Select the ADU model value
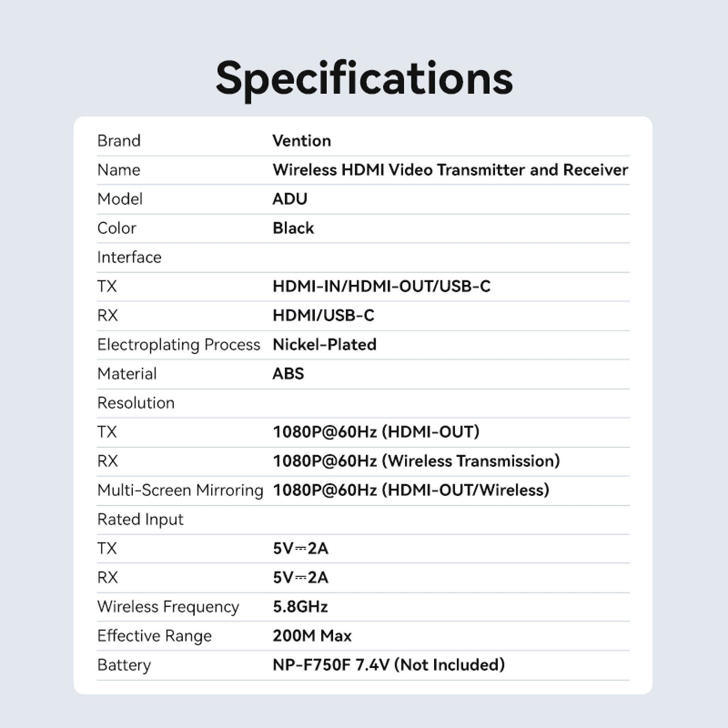The height and width of the screenshot is (728, 728). (x=290, y=199)
